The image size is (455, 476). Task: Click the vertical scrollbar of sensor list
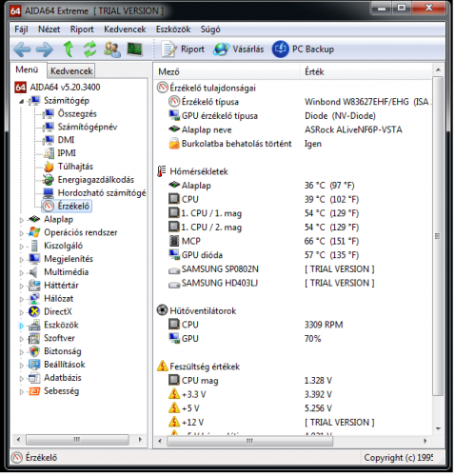pyautogui.click(x=438, y=236)
